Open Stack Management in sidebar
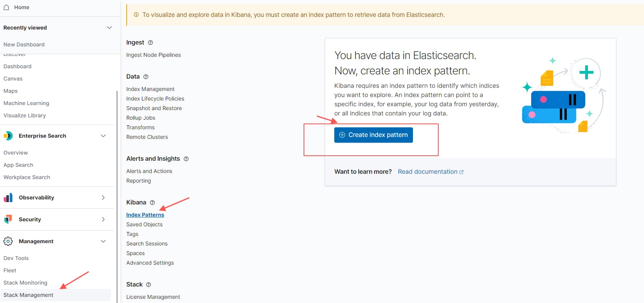 [x=28, y=295]
